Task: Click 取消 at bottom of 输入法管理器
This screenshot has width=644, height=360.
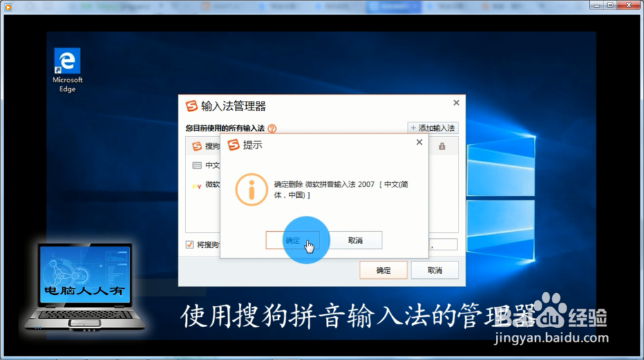Action: pos(435,270)
